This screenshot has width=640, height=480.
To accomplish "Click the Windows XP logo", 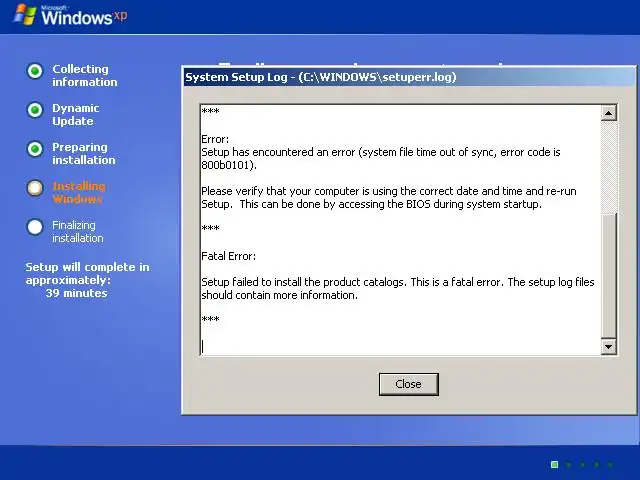I will 70,16.
